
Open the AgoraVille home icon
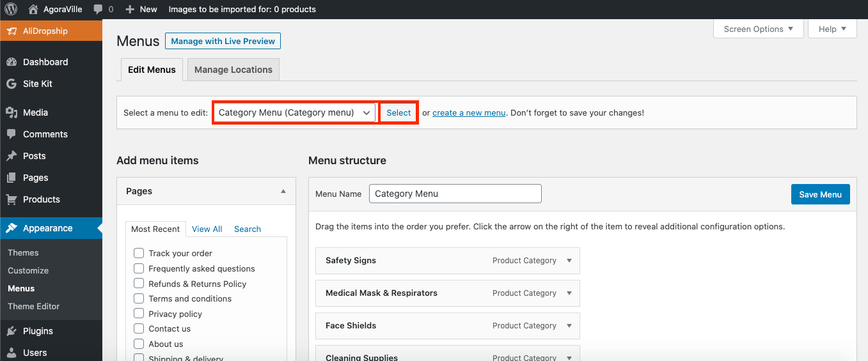33,9
